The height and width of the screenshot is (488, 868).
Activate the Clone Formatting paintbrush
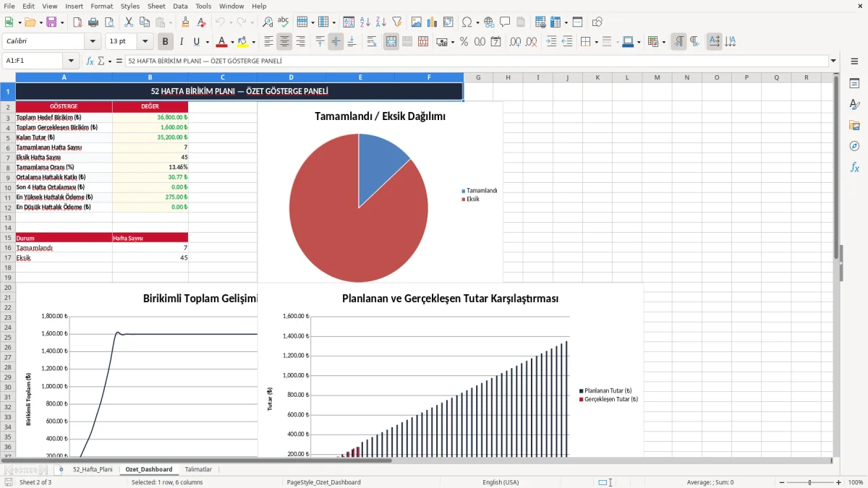[x=186, y=22]
